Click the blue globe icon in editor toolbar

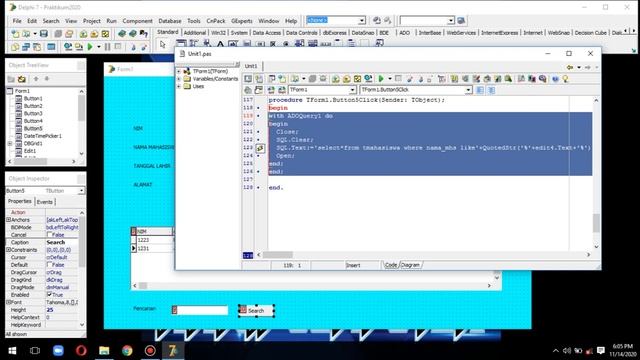click(x=555, y=79)
